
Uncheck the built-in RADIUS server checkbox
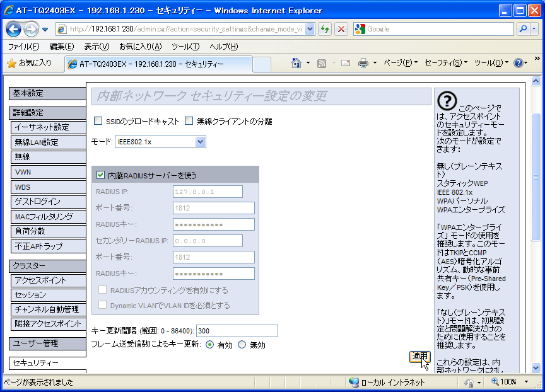tap(101, 175)
